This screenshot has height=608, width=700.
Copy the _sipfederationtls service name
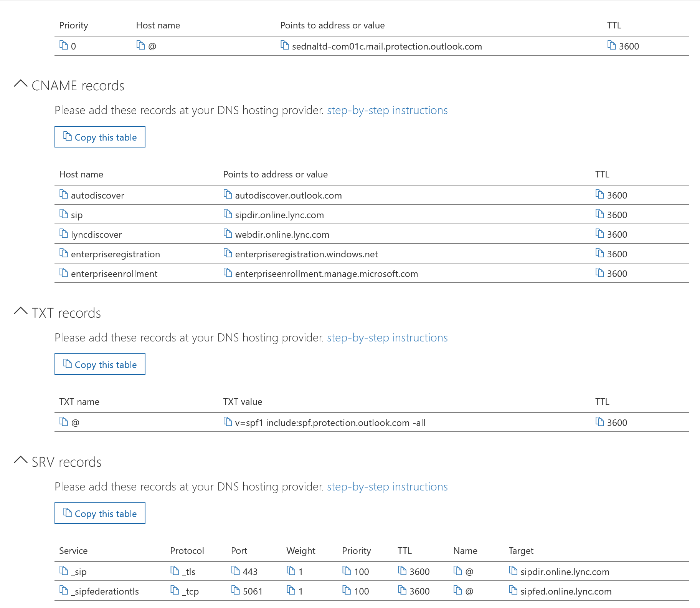pyautogui.click(x=64, y=591)
